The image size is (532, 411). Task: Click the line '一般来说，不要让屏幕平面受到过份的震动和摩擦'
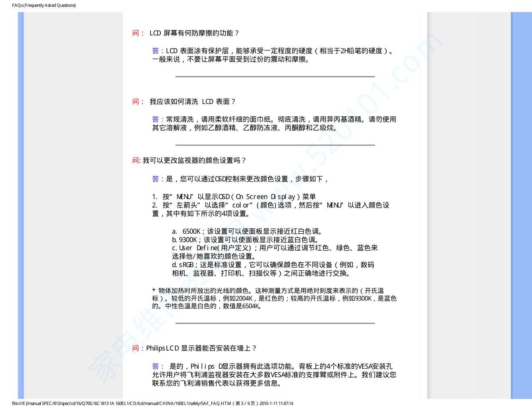point(231,59)
